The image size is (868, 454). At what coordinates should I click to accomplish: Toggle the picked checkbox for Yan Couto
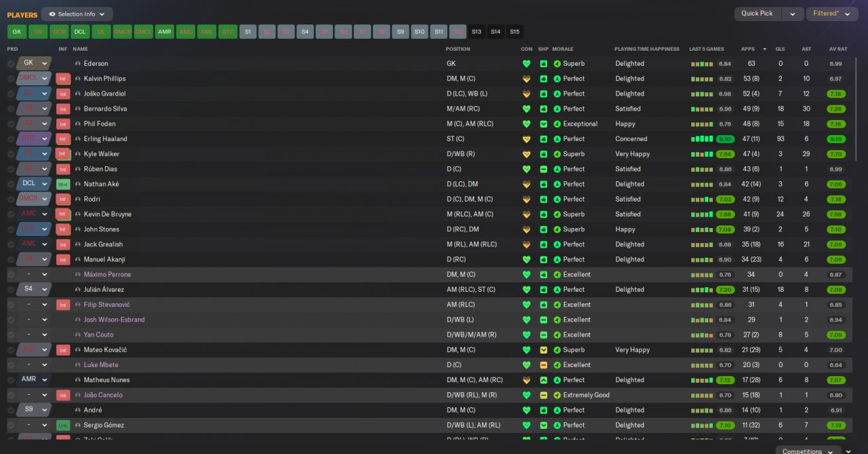click(11, 335)
